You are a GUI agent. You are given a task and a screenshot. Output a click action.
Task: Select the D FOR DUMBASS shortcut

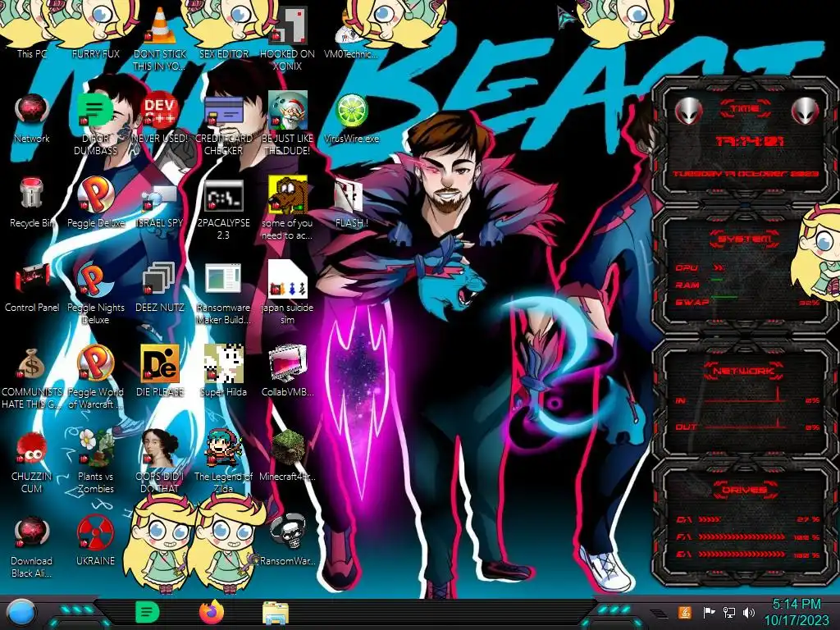click(x=95, y=123)
